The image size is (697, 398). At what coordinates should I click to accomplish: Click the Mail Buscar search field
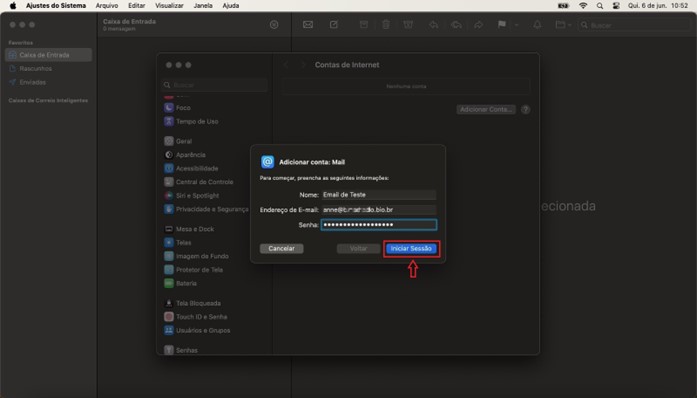(633, 25)
